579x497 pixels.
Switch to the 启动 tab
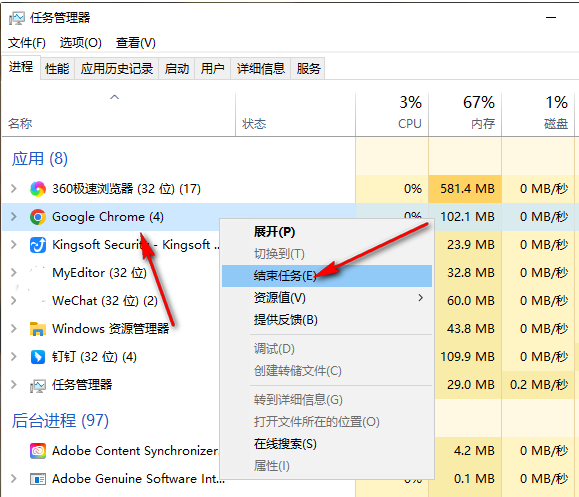[177, 69]
